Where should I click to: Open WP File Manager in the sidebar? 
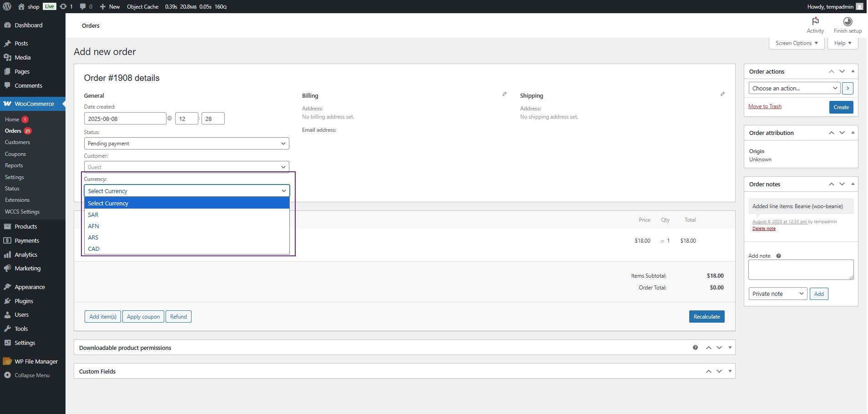(x=35, y=361)
